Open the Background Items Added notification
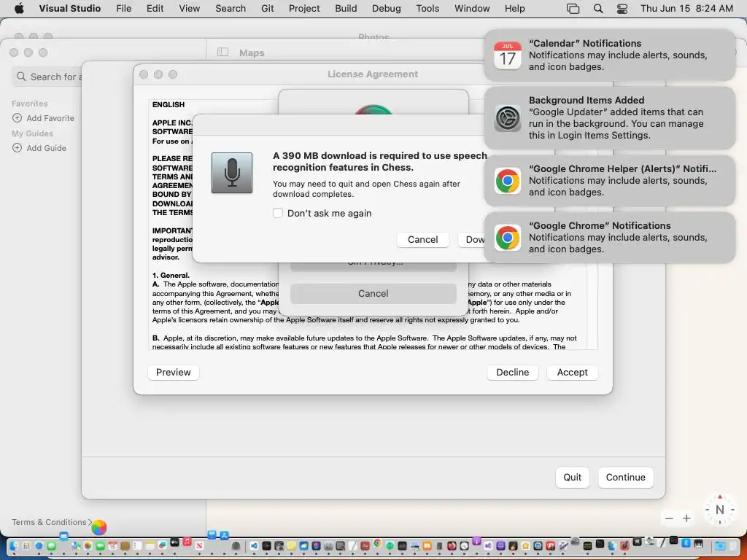The width and height of the screenshot is (747, 560). [610, 117]
